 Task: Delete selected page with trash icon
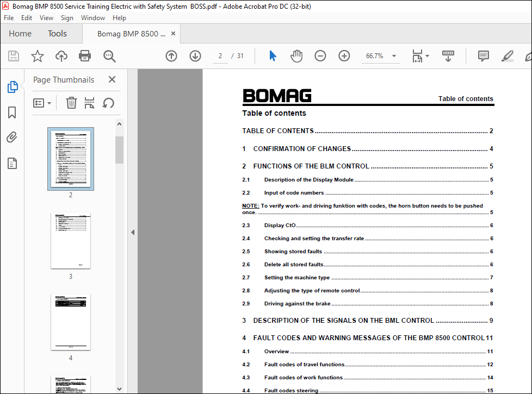[71, 103]
